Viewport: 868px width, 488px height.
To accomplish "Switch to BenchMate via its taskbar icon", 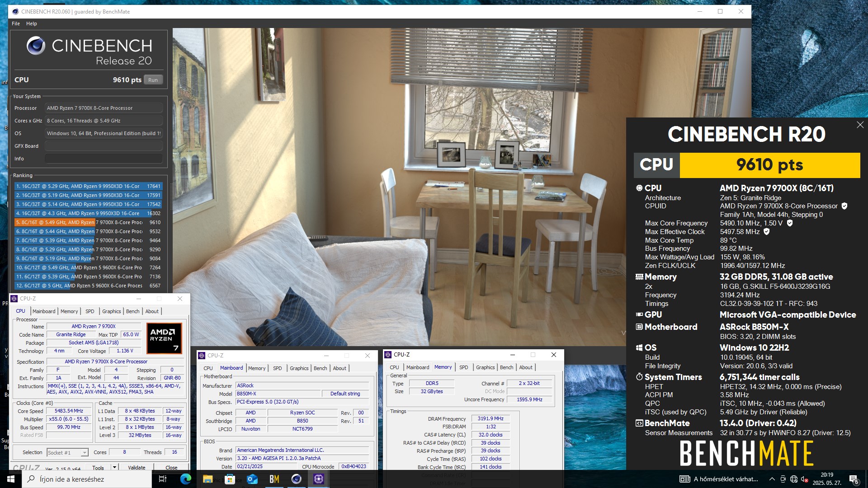I will pyautogui.click(x=274, y=479).
